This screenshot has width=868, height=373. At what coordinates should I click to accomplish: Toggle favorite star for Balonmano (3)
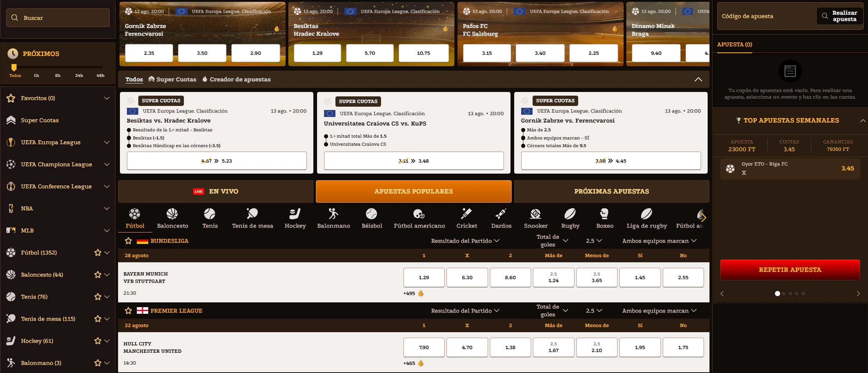[97, 363]
